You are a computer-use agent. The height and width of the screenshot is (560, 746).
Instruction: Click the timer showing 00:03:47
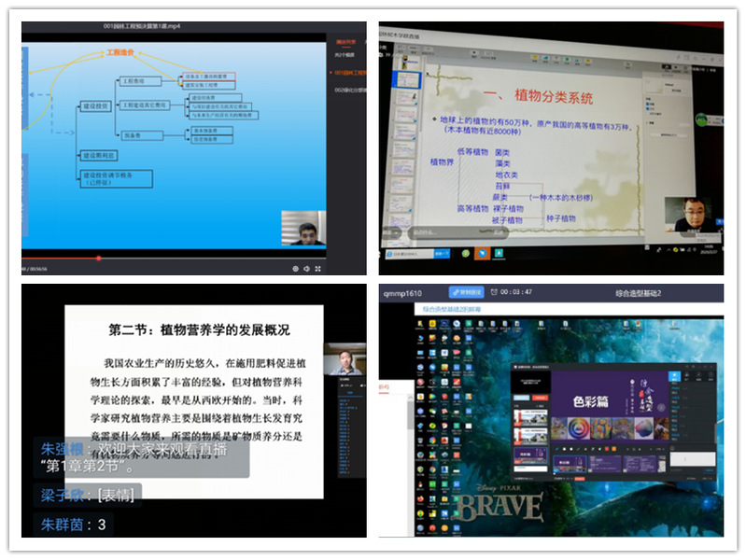(512, 292)
